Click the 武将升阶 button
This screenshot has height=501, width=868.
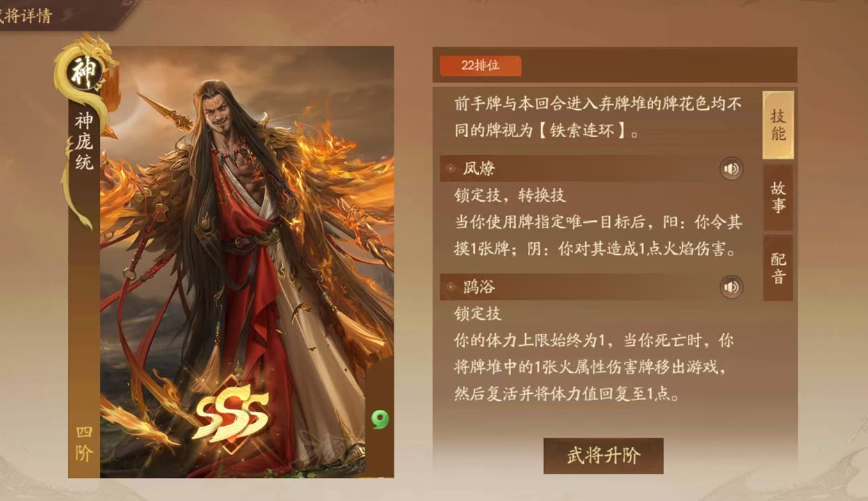tap(603, 456)
